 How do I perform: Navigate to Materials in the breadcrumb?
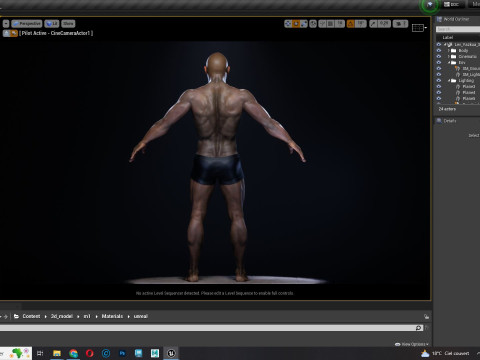(112, 316)
